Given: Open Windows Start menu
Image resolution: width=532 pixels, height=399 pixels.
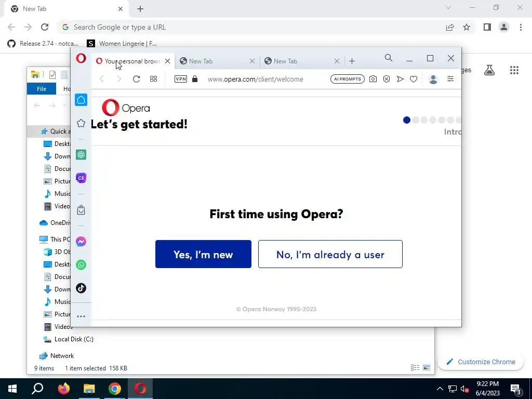Looking at the screenshot, I should click(x=12, y=389).
